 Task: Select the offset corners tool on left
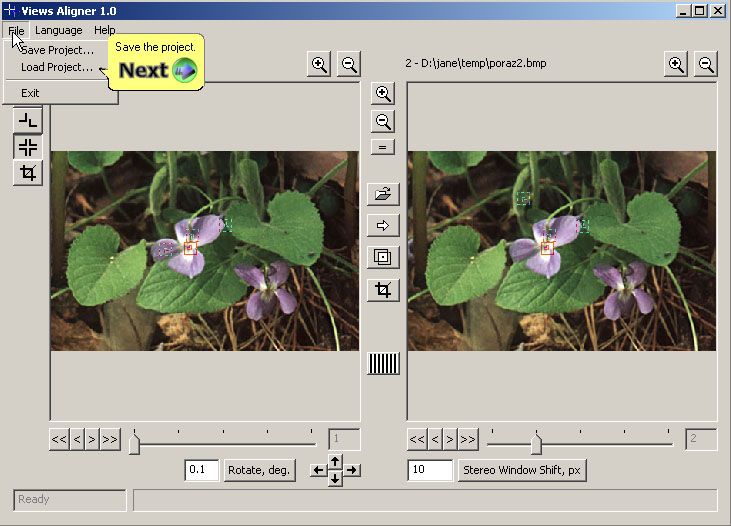(28, 121)
